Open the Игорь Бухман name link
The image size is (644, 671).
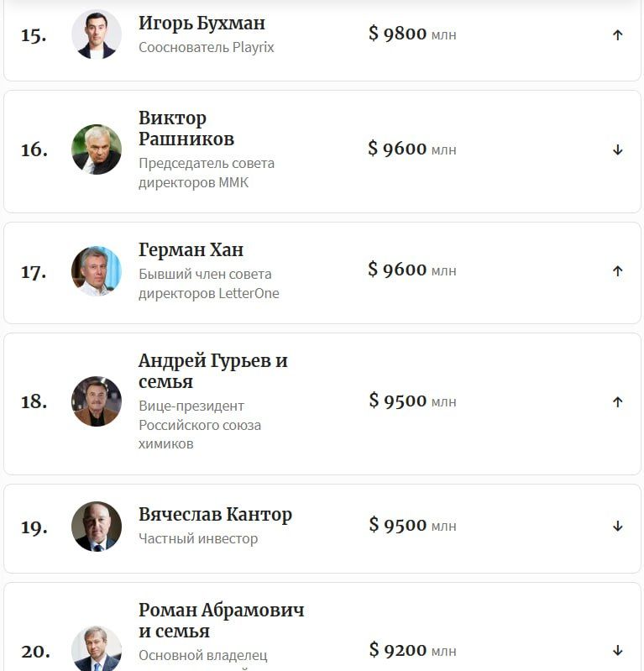202,24
